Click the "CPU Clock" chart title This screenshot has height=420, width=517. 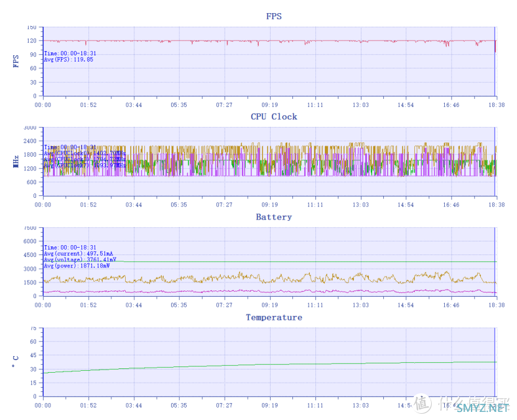[274, 117]
